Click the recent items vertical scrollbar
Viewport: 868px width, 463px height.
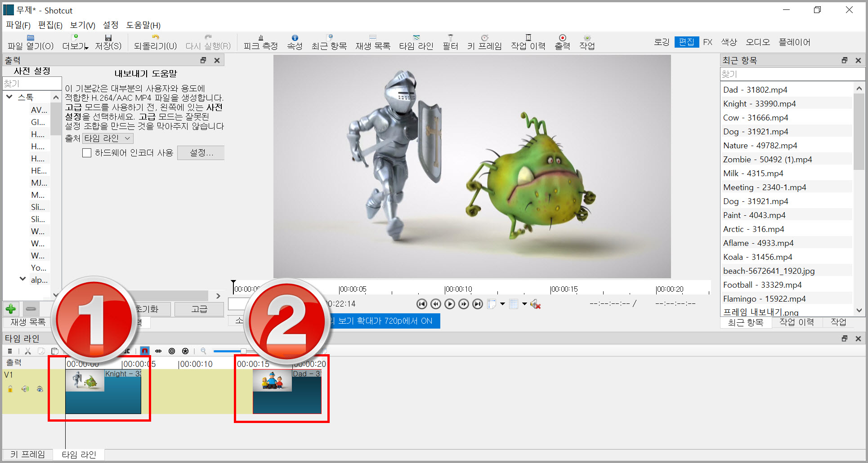(859, 132)
